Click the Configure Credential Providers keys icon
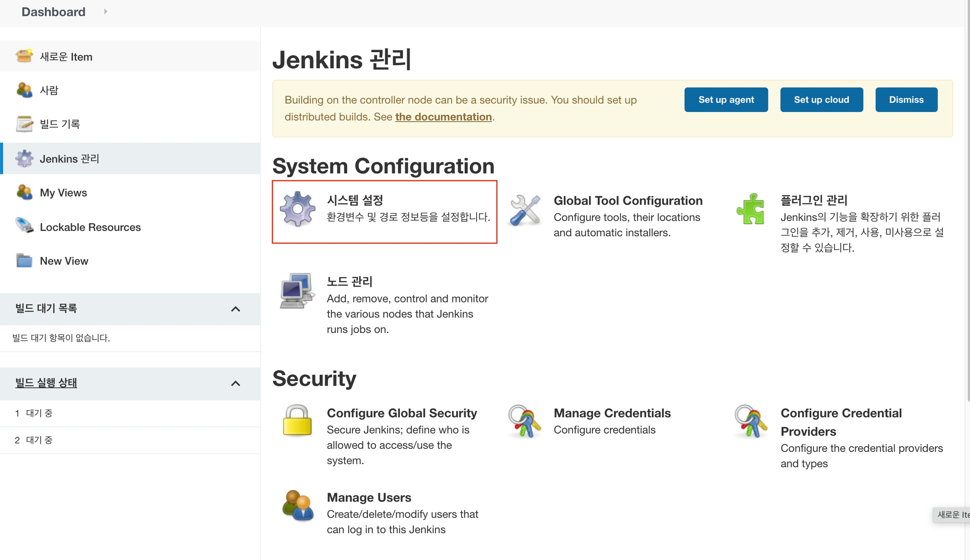The height and width of the screenshot is (560, 970). pos(751,421)
